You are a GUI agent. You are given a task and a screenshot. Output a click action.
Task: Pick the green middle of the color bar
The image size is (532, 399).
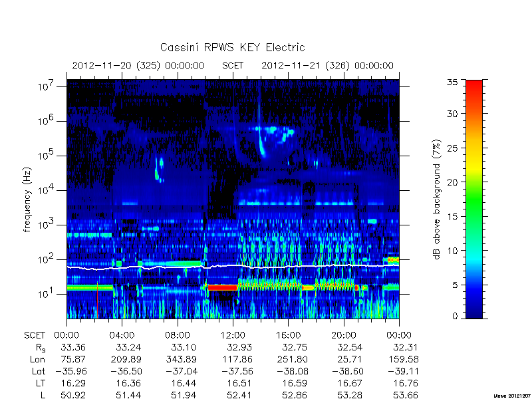point(474,199)
